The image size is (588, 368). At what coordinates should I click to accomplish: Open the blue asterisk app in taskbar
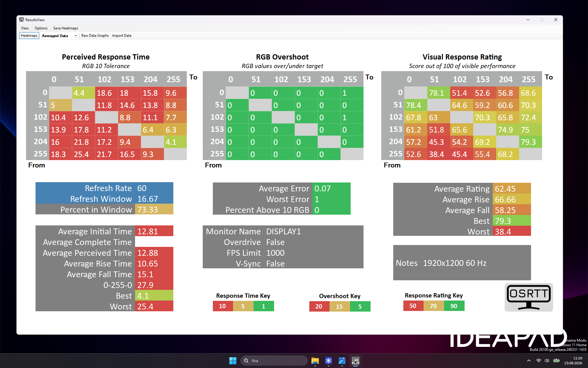(x=329, y=361)
